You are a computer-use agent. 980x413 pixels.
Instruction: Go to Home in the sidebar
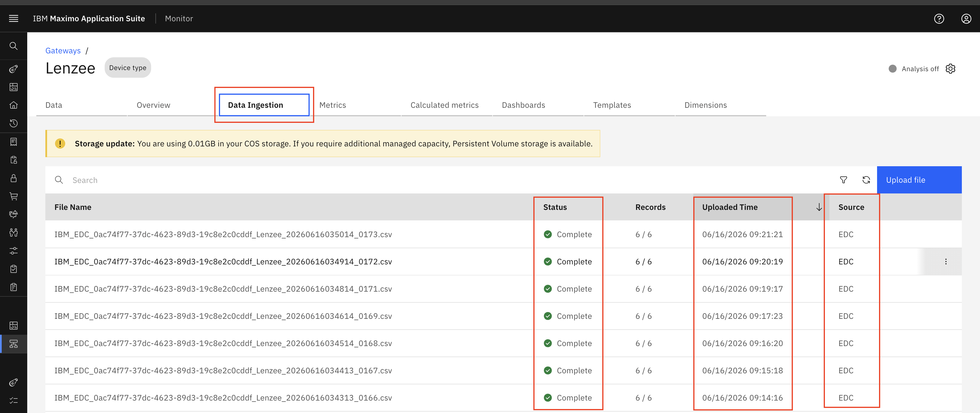(x=14, y=105)
